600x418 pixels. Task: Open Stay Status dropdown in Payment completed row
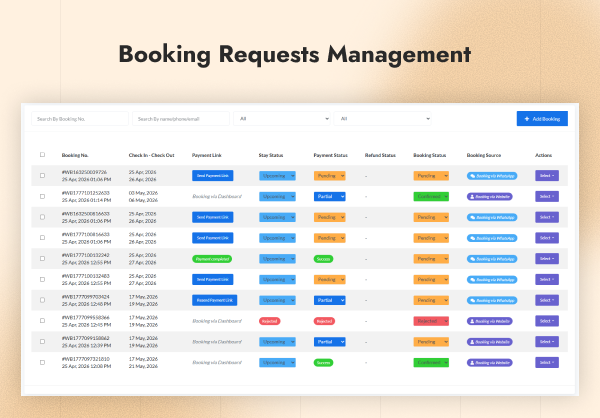pyautogui.click(x=277, y=259)
